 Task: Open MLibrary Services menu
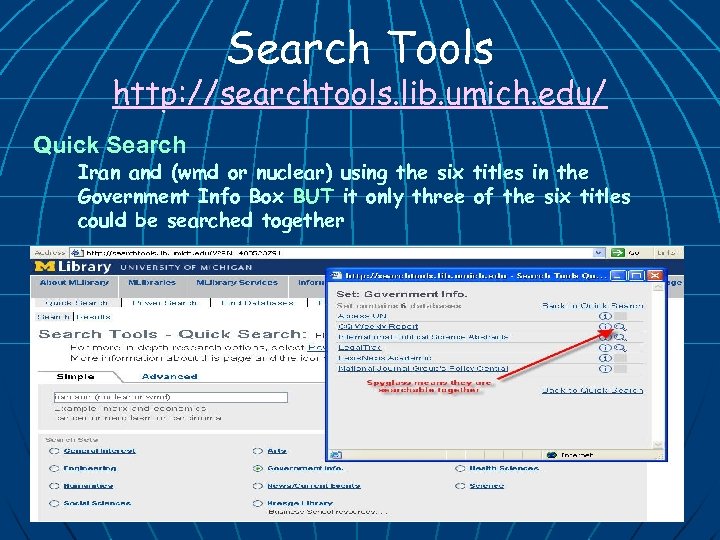click(x=237, y=282)
